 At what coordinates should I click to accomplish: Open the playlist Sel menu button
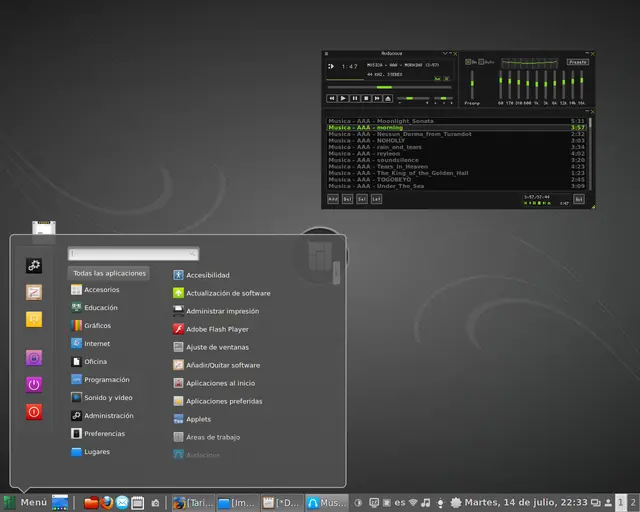coord(362,199)
